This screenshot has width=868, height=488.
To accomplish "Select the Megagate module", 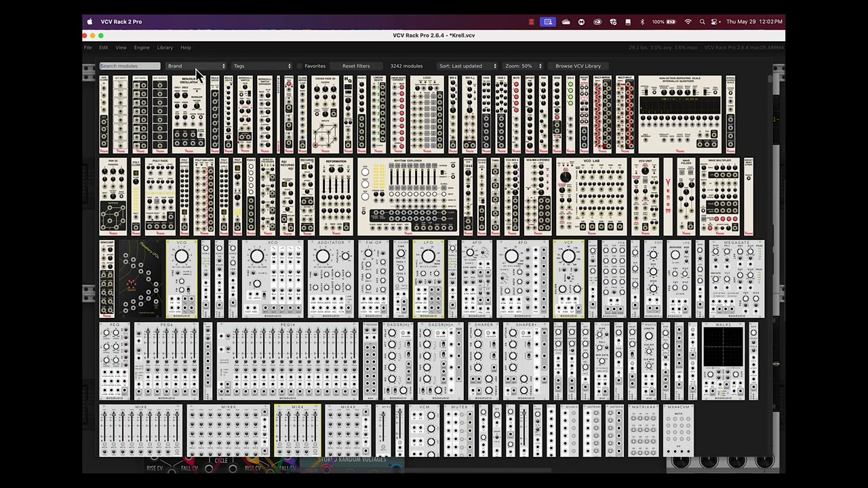I will pyautogui.click(x=736, y=279).
